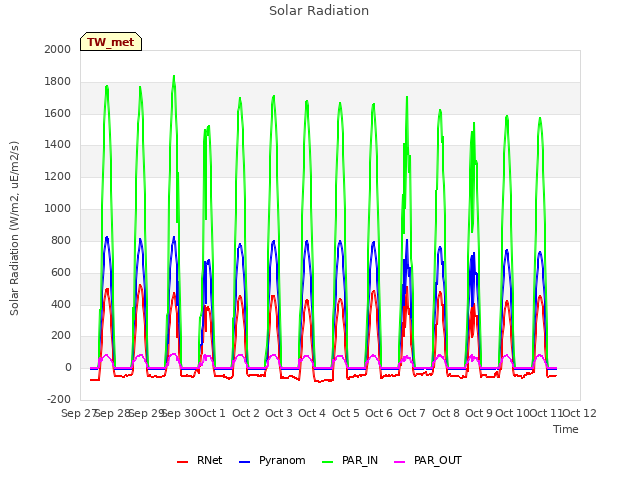
Task: Click the Oct 9 x-axis date label
Action: click(x=479, y=413)
